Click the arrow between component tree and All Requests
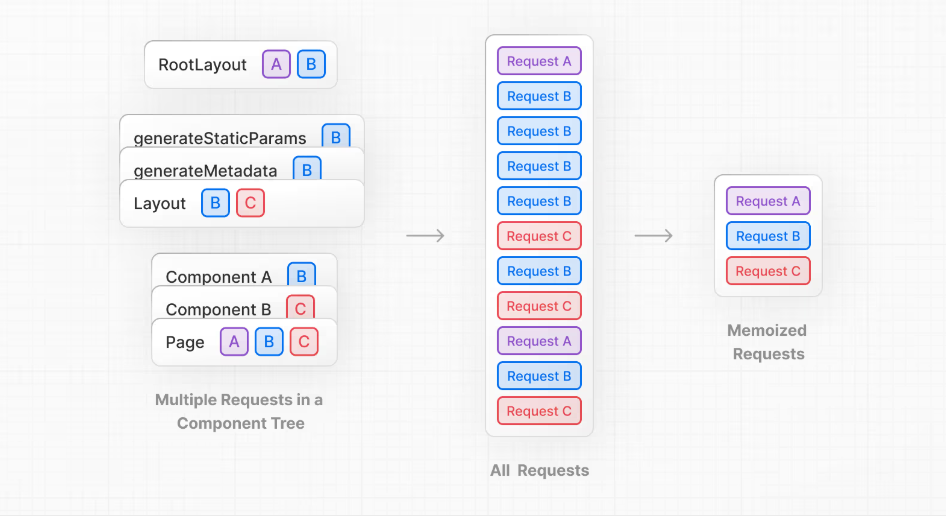The width and height of the screenshot is (946, 516). (425, 236)
